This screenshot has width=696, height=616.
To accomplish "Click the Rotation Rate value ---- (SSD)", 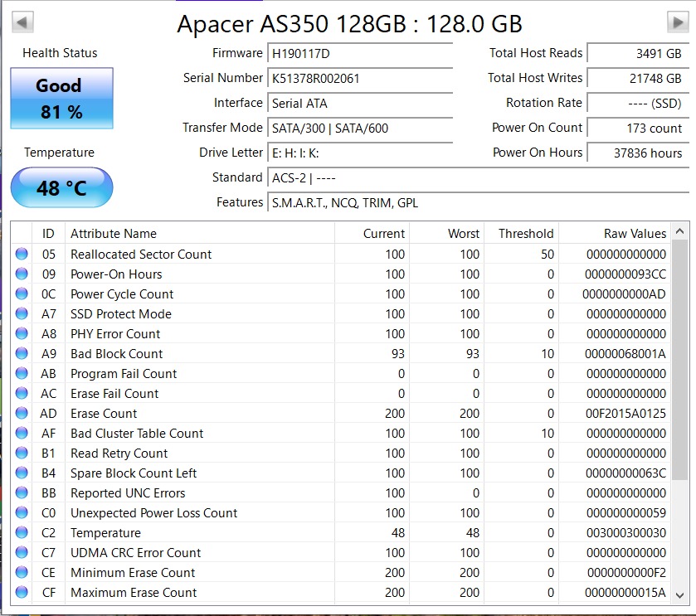I will pos(638,104).
